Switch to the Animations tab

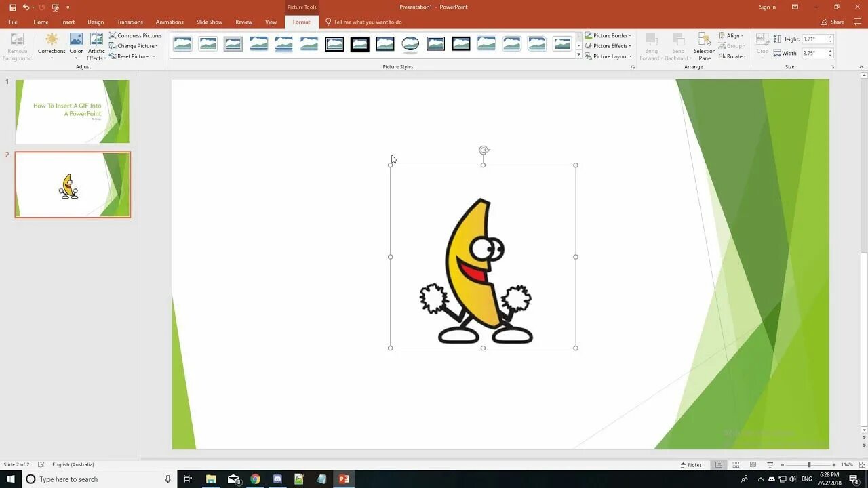coord(170,22)
